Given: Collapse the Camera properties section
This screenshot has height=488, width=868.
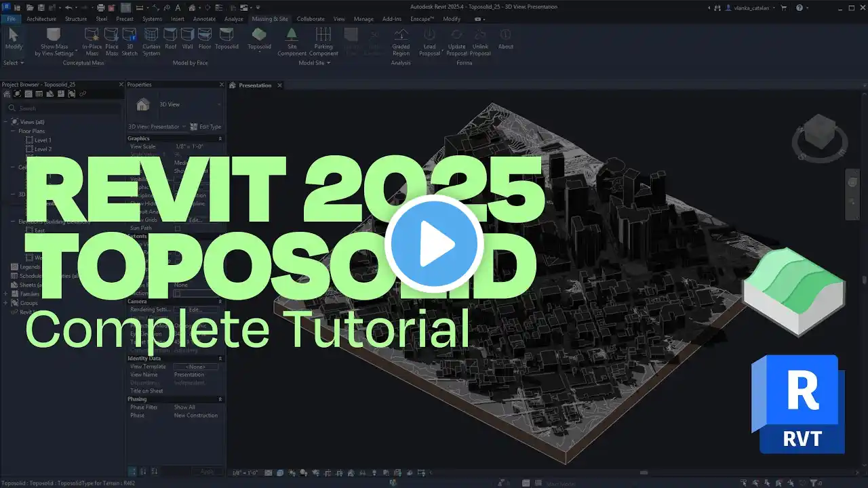Looking at the screenshot, I should coord(220,301).
